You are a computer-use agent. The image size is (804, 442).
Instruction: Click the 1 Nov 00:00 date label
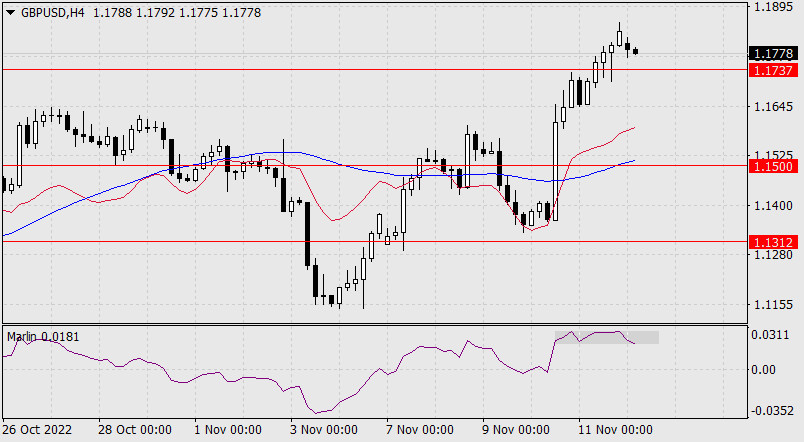pos(227,430)
